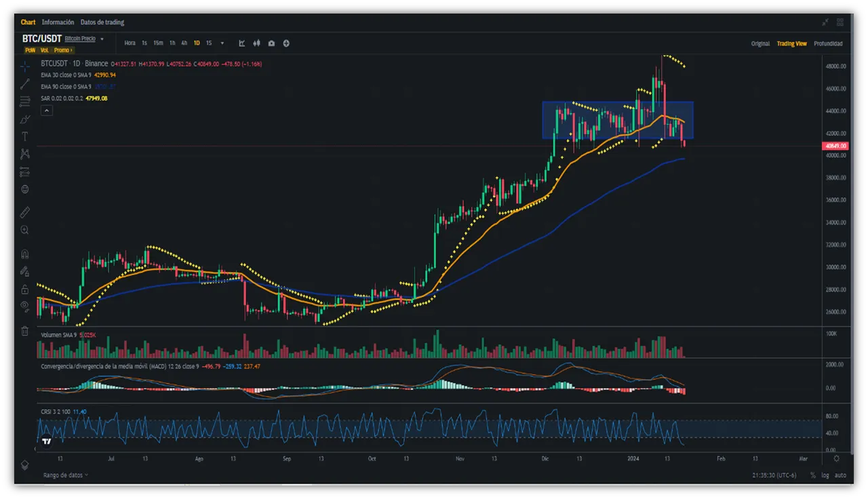Click the TradingView logo watermark button
The image size is (868, 499).
pos(45,441)
